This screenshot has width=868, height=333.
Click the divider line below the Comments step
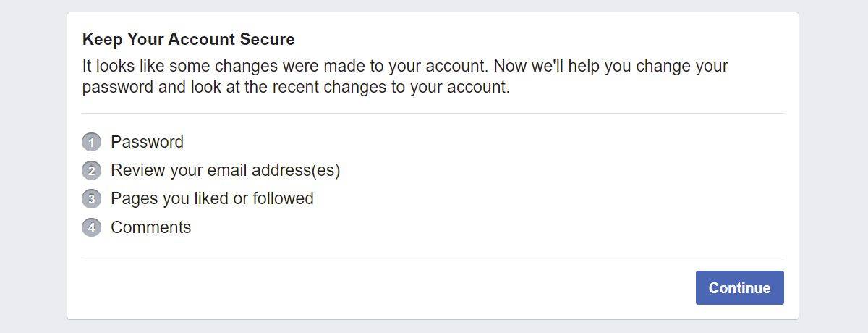433,256
